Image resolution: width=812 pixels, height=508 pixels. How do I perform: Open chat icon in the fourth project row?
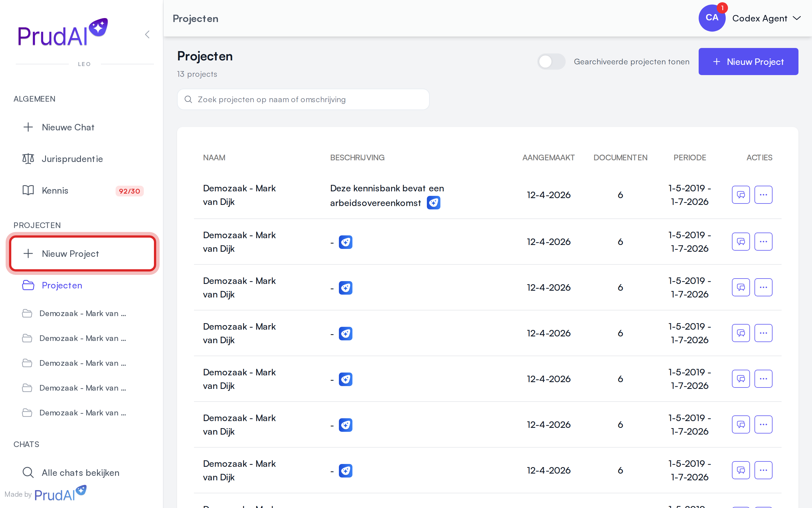click(741, 333)
